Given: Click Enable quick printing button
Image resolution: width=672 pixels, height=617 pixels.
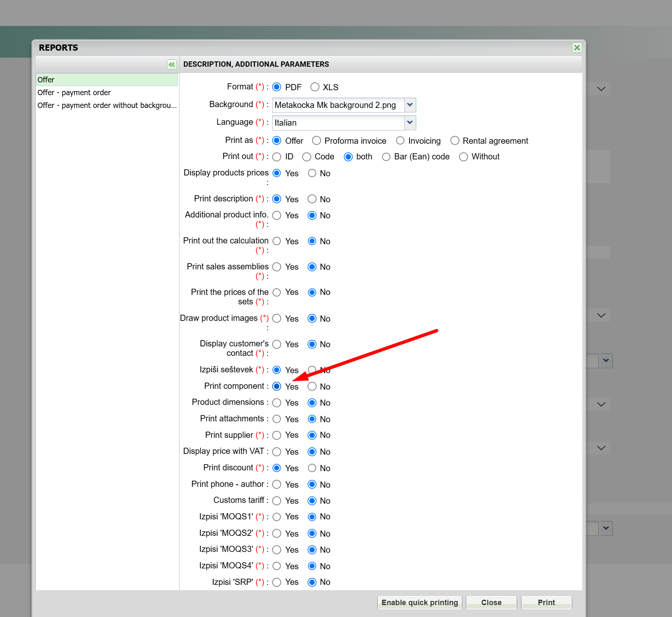Looking at the screenshot, I should pos(420,603).
